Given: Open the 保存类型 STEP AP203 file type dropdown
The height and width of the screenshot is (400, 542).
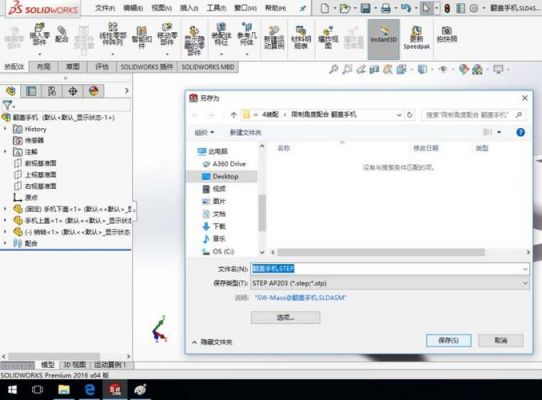Looking at the screenshot, I should point(390,283).
